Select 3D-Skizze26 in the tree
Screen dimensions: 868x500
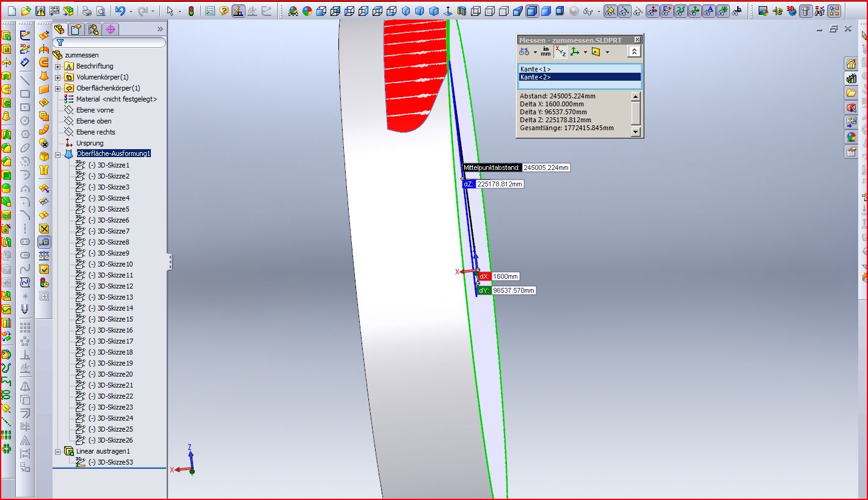click(111, 440)
